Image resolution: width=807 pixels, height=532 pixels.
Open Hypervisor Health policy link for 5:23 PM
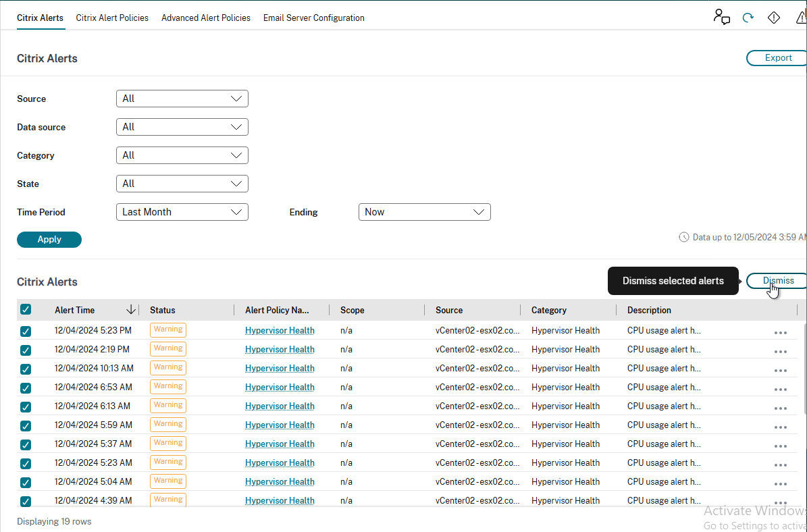280,330
